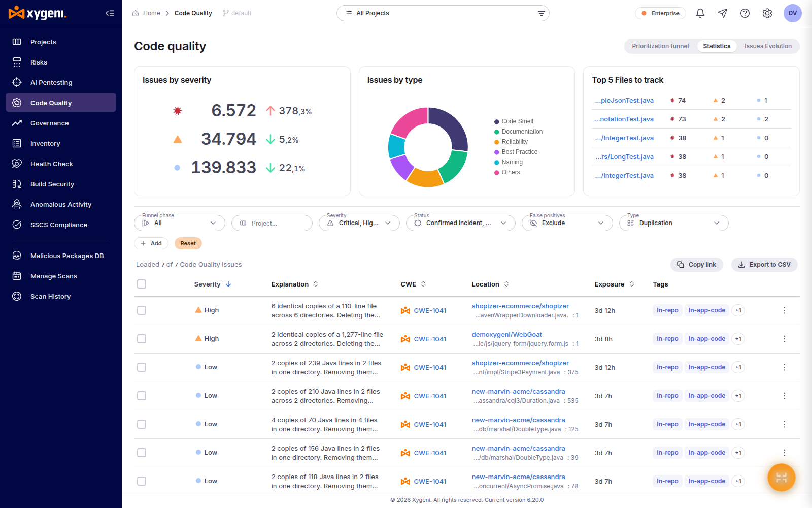Open the settings gear icon

(767, 13)
